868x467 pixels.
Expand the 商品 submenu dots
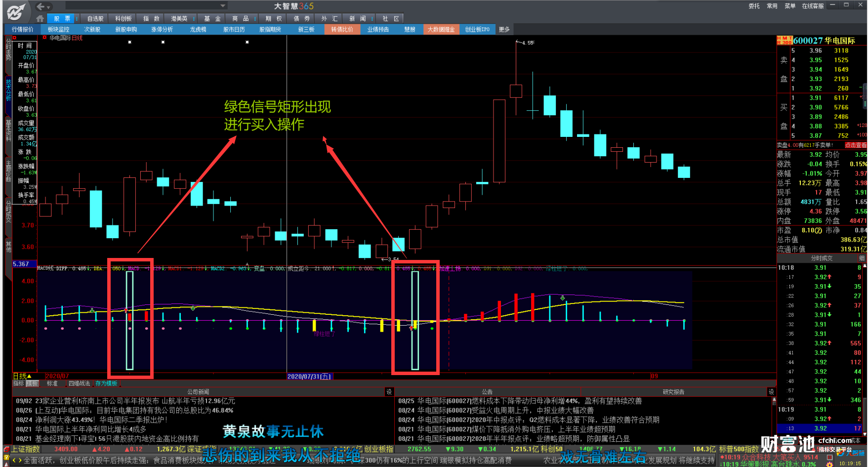coord(255,19)
